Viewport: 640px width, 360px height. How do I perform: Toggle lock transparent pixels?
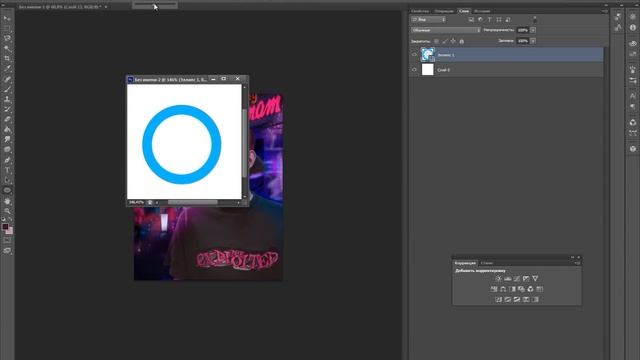click(436, 41)
